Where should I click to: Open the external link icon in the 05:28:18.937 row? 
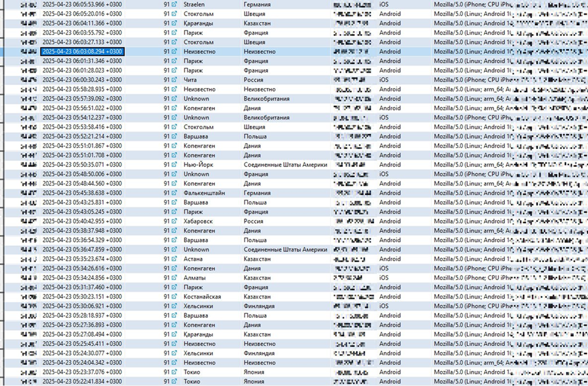[x=174, y=316]
